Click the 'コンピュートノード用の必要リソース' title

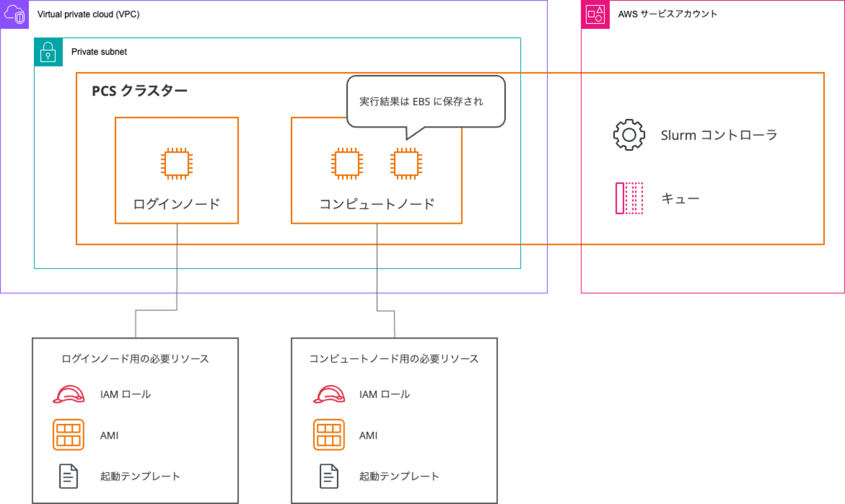coord(394,359)
